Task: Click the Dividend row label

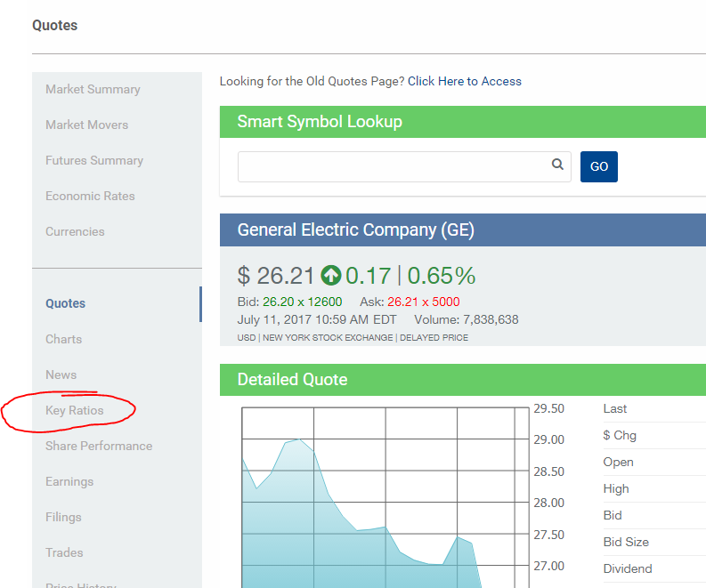Action: pyautogui.click(x=627, y=568)
